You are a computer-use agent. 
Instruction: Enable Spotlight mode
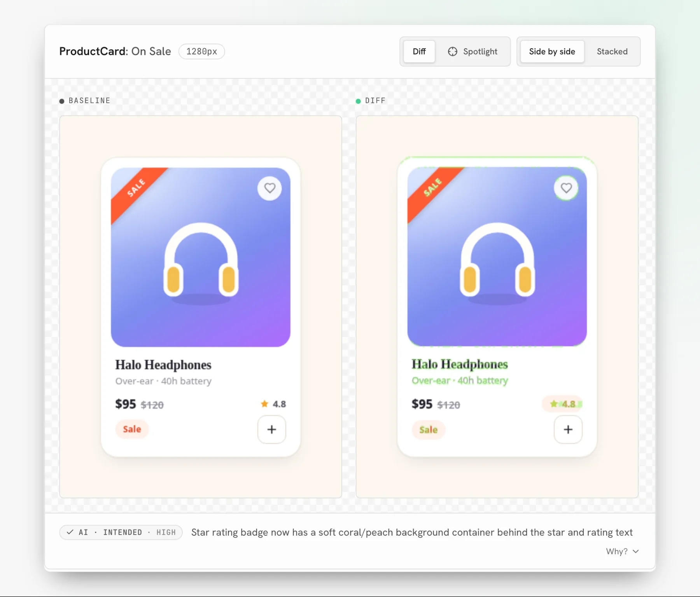pyautogui.click(x=472, y=51)
